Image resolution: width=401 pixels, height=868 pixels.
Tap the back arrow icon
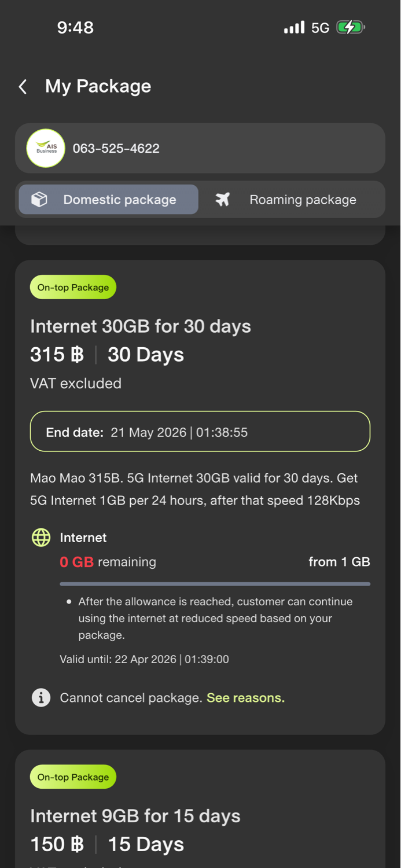tap(23, 87)
